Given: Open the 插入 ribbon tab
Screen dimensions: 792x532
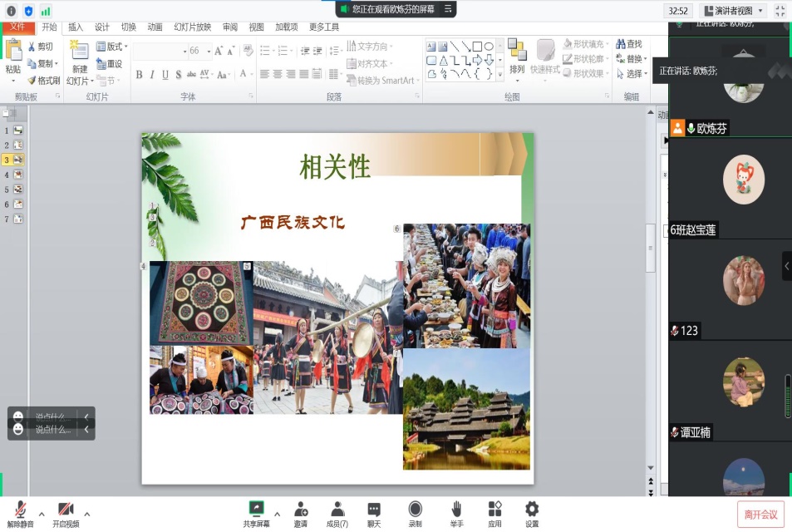Looking at the screenshot, I should 76,27.
